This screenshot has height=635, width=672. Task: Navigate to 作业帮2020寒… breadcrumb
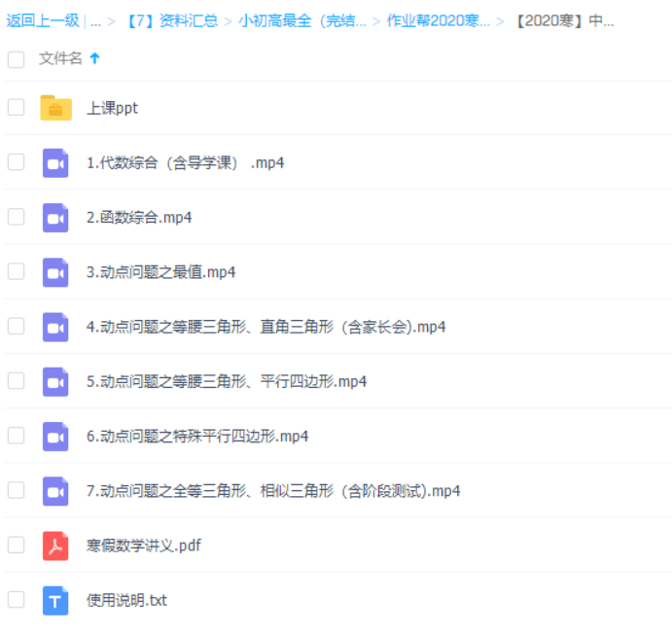pyautogui.click(x=438, y=20)
